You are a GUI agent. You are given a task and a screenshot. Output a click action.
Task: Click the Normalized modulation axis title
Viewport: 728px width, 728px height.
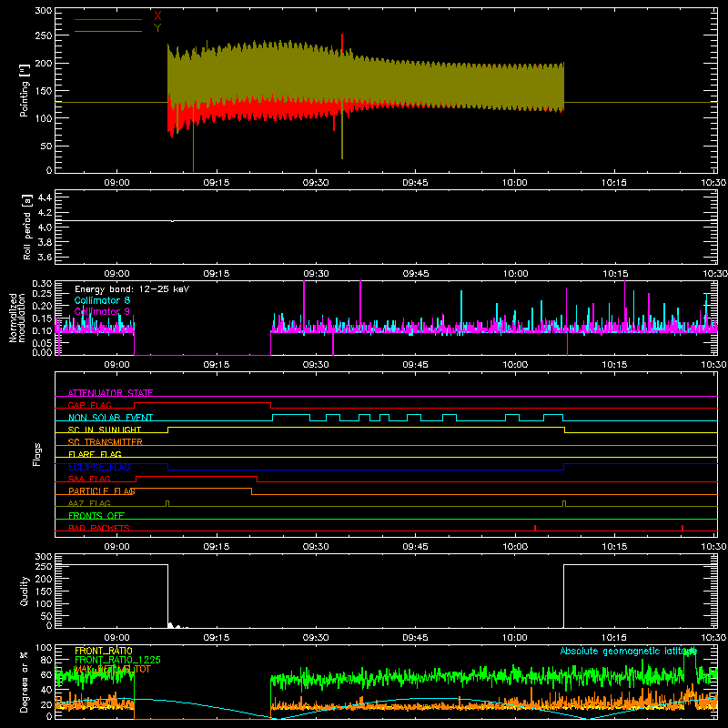tap(17, 318)
